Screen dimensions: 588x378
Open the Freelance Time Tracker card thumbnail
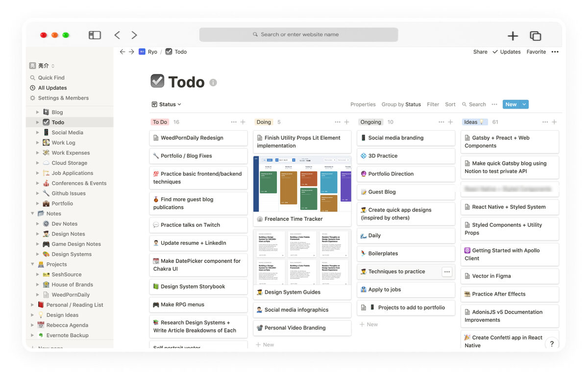click(x=302, y=184)
